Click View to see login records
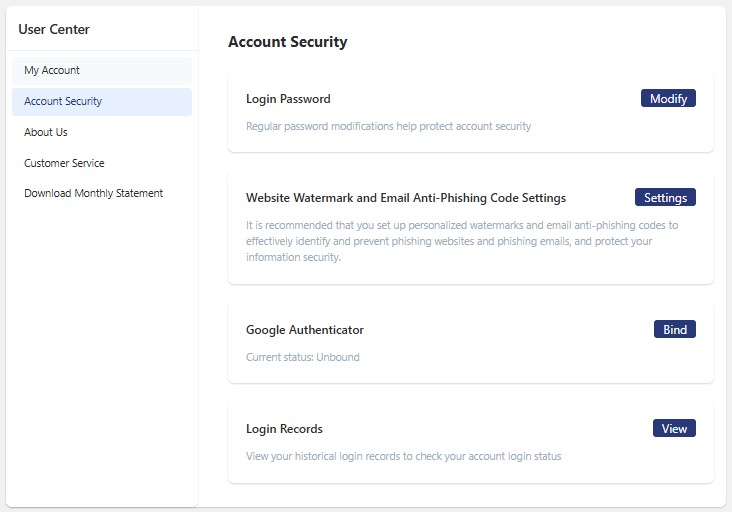 coord(674,428)
